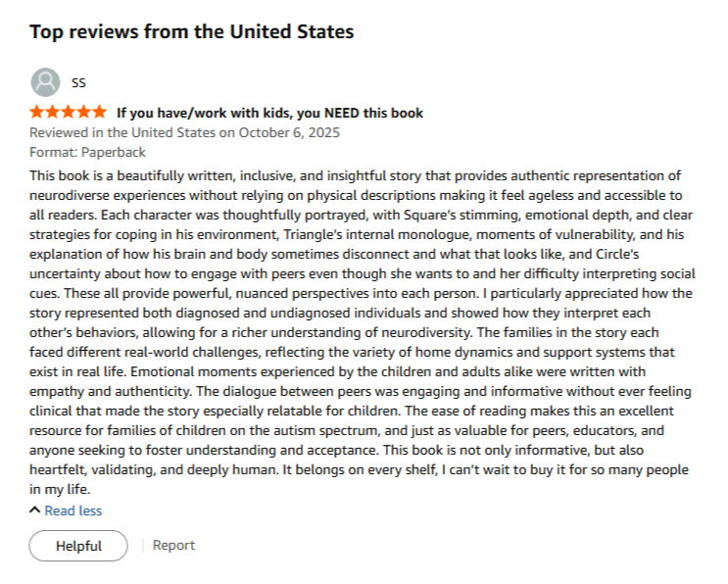Click the first line of the review body
The width and height of the screenshot is (728, 584).
[355, 176]
